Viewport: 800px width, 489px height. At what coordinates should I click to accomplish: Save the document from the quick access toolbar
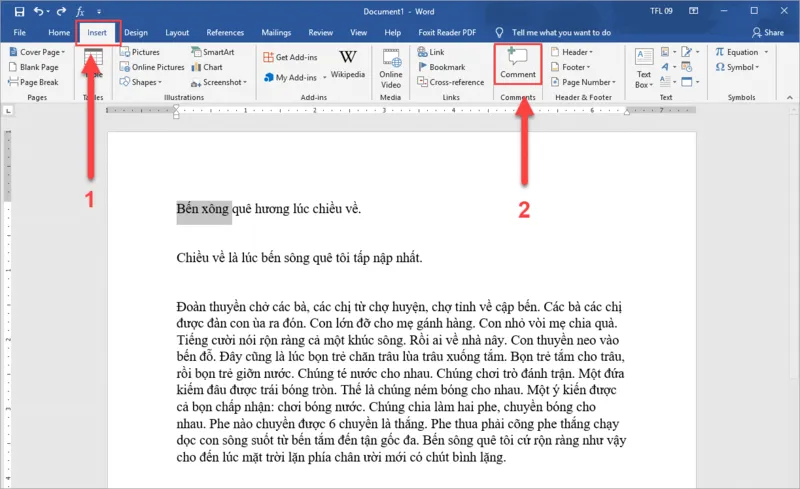click(19, 11)
